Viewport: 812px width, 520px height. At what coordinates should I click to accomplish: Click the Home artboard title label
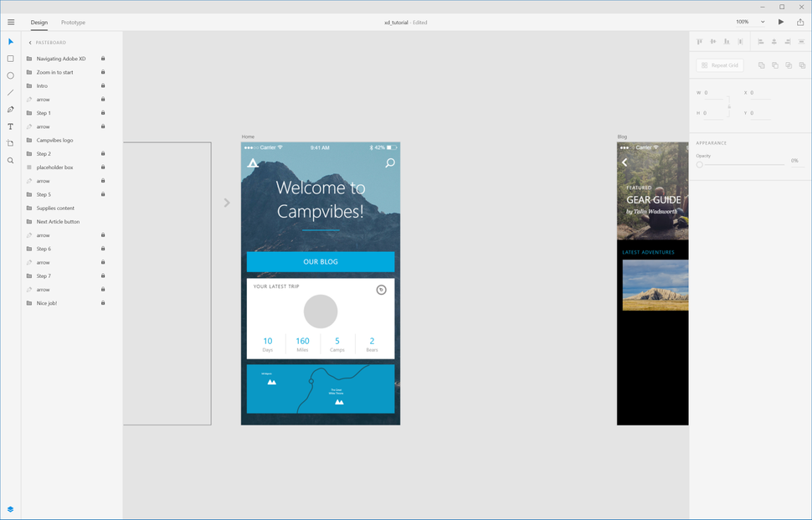(248, 136)
